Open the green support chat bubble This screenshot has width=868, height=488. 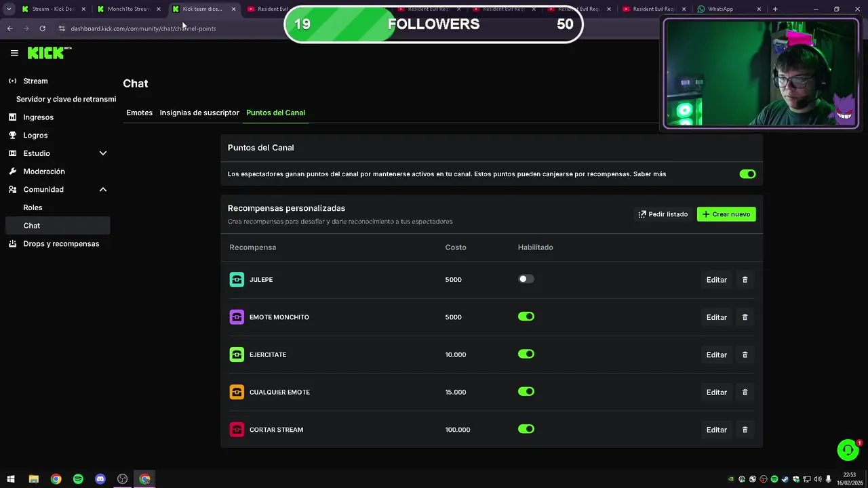point(847,450)
